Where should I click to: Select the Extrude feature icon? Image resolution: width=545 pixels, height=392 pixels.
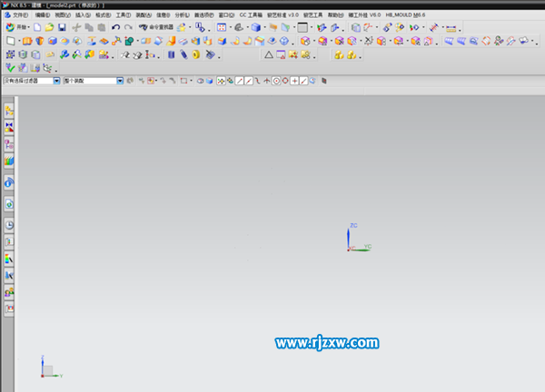coord(27,41)
